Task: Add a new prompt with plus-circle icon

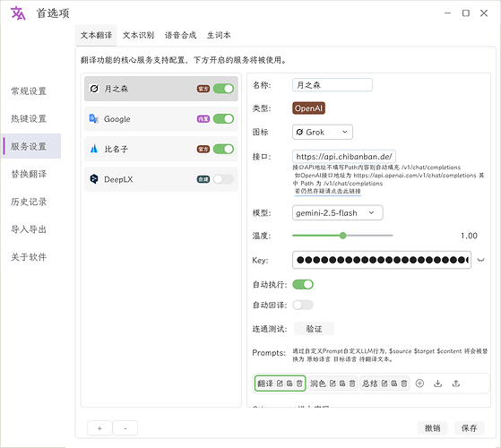Action: point(419,383)
